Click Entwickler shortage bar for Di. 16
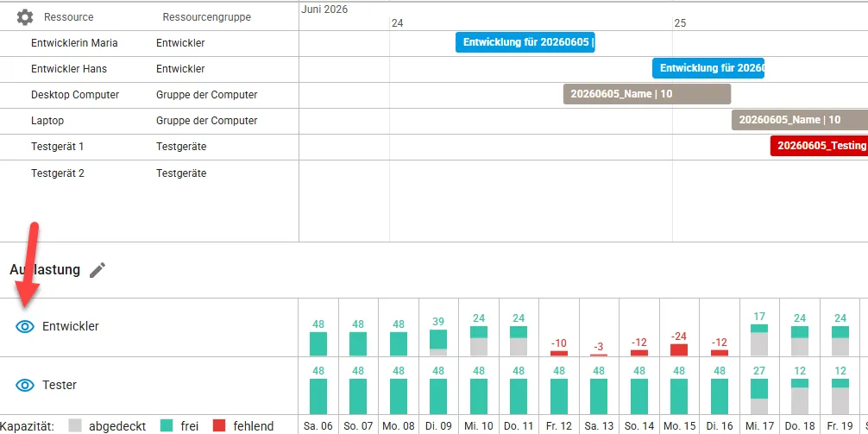Image resolution: width=868 pixels, height=434 pixels. [x=720, y=353]
